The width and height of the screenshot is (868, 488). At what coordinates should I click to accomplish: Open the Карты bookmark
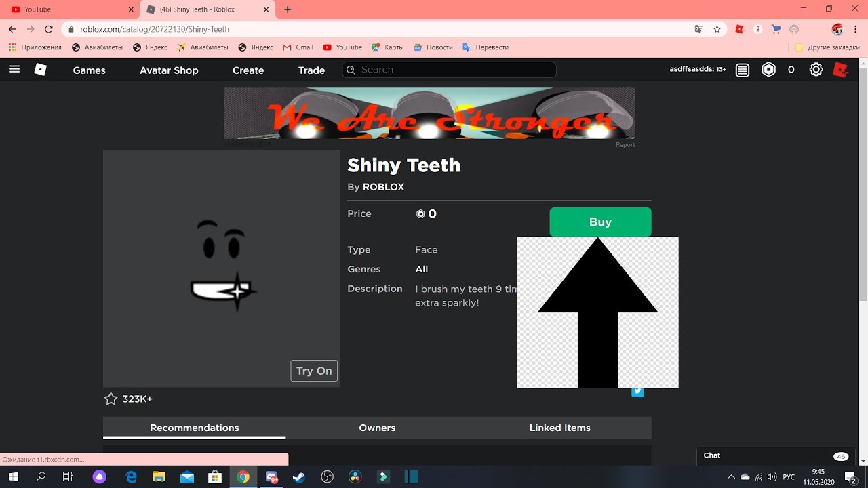[x=387, y=47]
